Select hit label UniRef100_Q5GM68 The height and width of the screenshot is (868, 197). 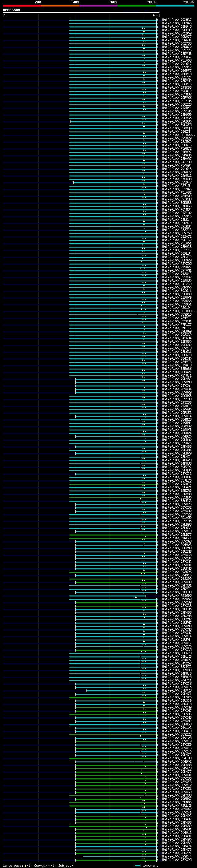pos(177,396)
